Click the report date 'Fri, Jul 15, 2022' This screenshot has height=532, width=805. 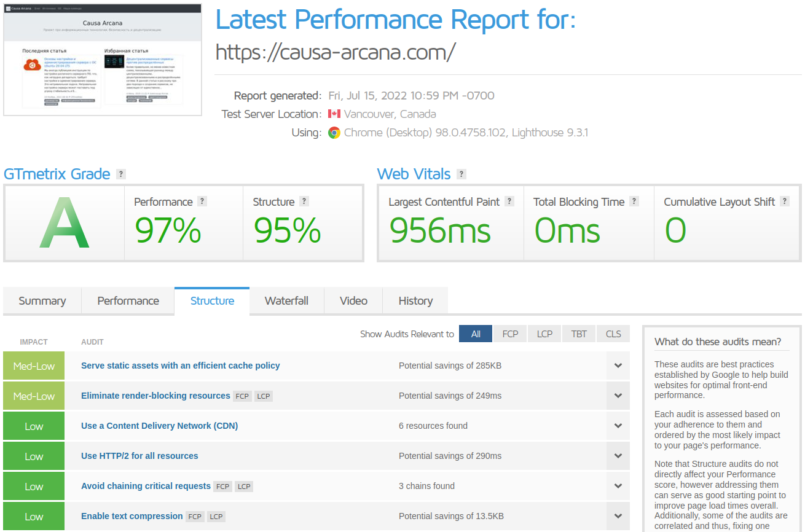pyautogui.click(x=367, y=96)
